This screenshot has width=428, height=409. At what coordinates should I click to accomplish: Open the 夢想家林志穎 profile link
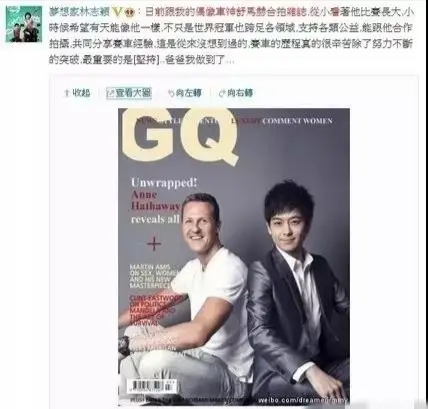[x=80, y=12]
